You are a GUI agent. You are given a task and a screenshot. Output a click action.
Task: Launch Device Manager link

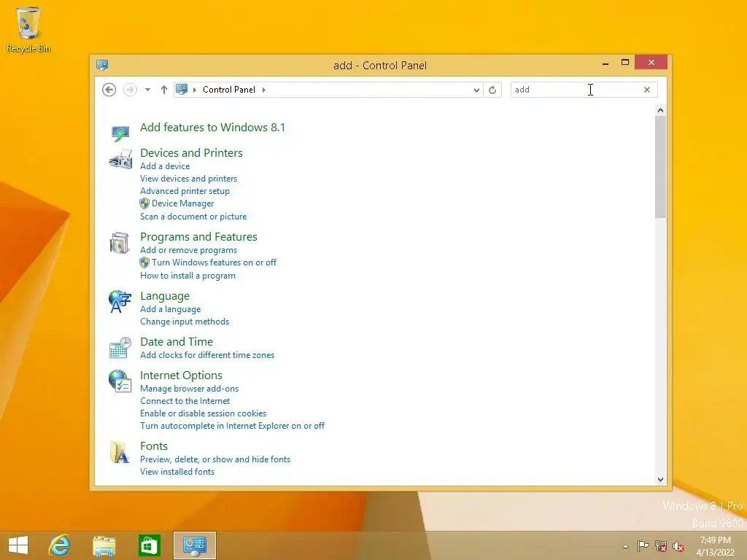pos(183,203)
